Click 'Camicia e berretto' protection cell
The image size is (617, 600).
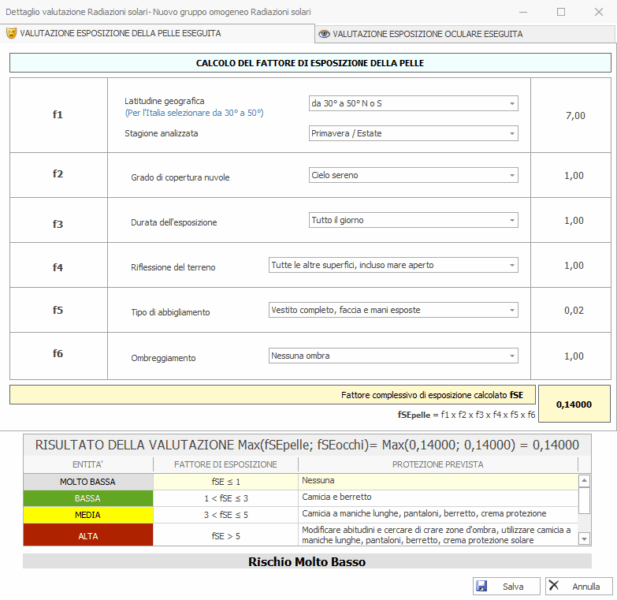pyautogui.click(x=438, y=497)
